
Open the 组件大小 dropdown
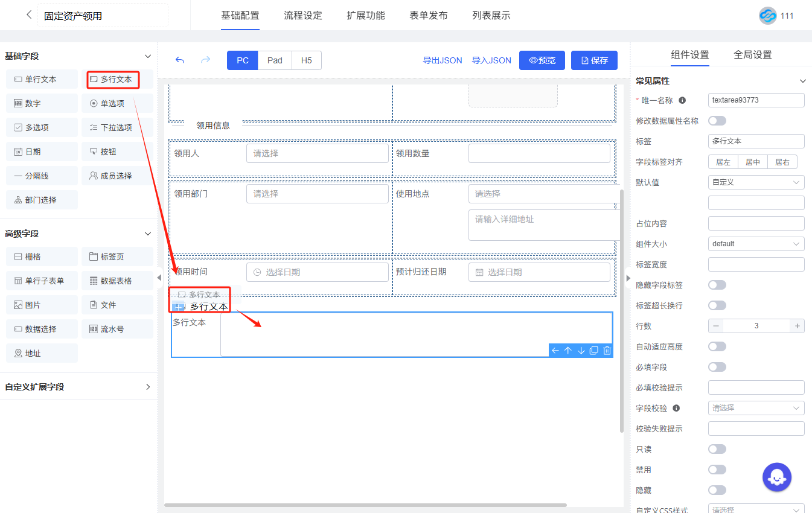[756, 244]
